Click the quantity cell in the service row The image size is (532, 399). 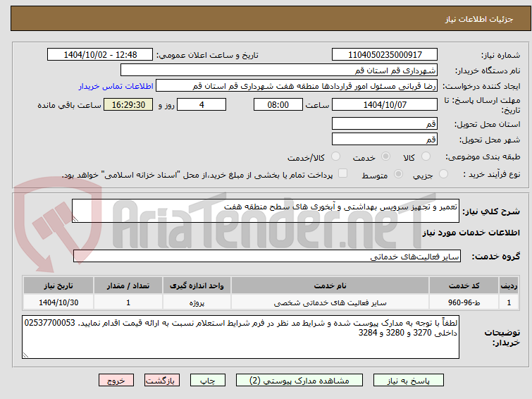[x=128, y=302]
